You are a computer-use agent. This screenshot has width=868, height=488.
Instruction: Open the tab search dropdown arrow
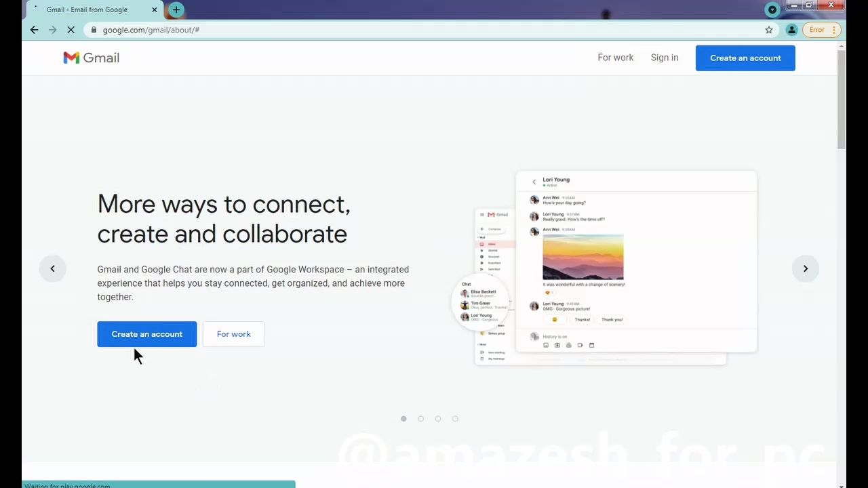click(x=772, y=9)
